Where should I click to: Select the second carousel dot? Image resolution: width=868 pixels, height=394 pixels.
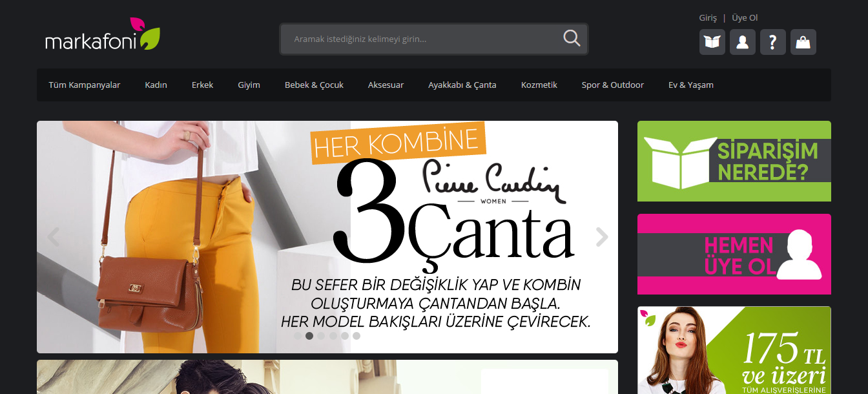pyautogui.click(x=309, y=336)
